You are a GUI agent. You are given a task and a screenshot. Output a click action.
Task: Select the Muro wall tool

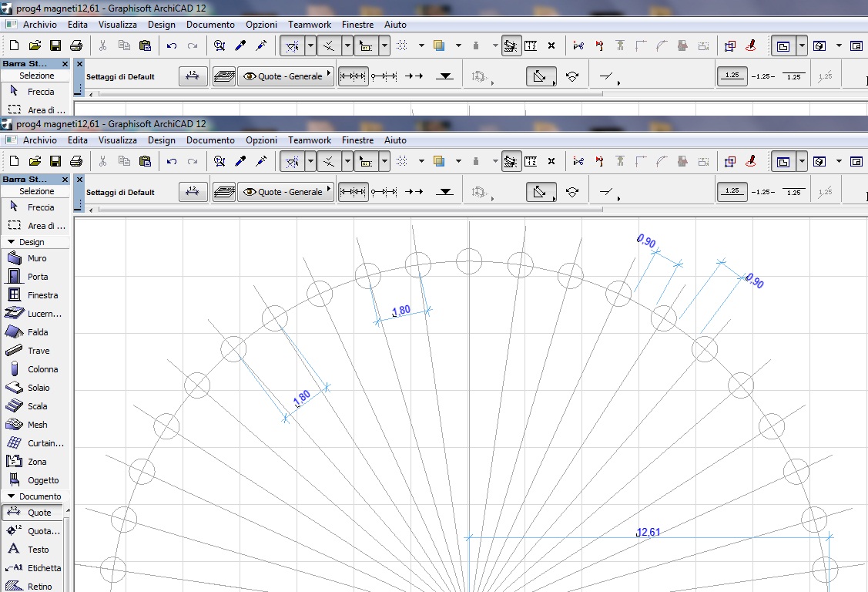(x=36, y=258)
